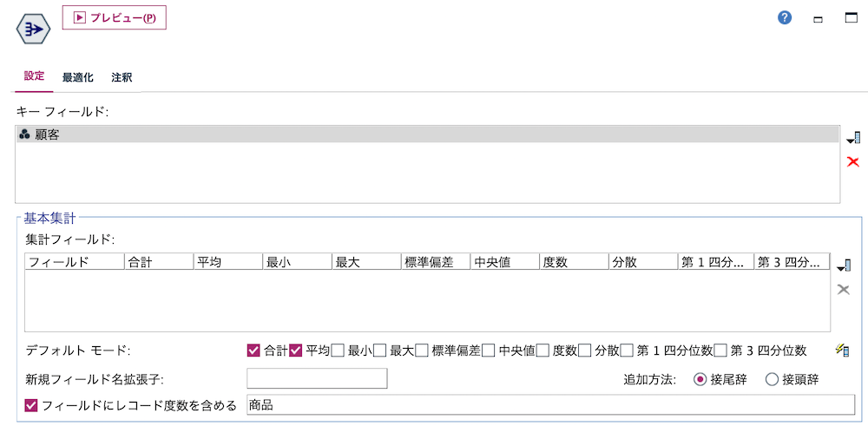Screen dimensions: 868x426
Task: Uncheck the 合計 default mode checkbox
Action: [253, 351]
